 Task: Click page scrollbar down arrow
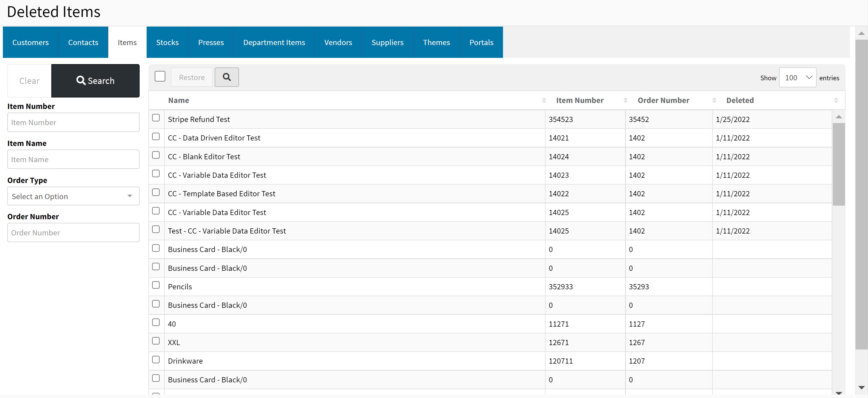click(861, 388)
